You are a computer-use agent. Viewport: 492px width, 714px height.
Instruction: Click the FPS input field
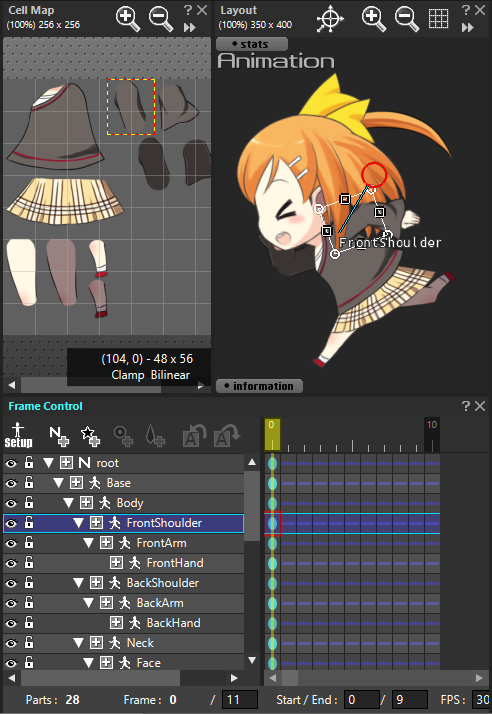click(x=482, y=699)
